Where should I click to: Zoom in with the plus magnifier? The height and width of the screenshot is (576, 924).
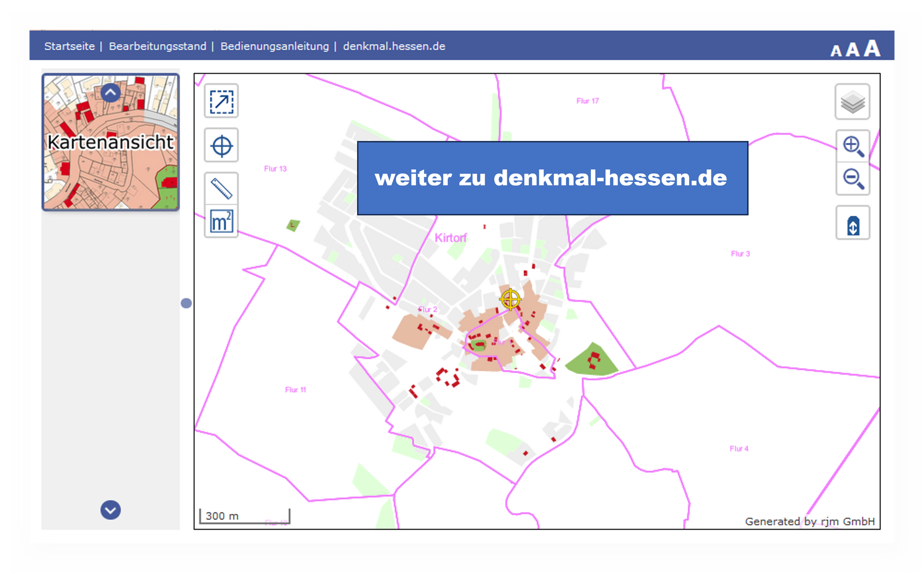(853, 146)
